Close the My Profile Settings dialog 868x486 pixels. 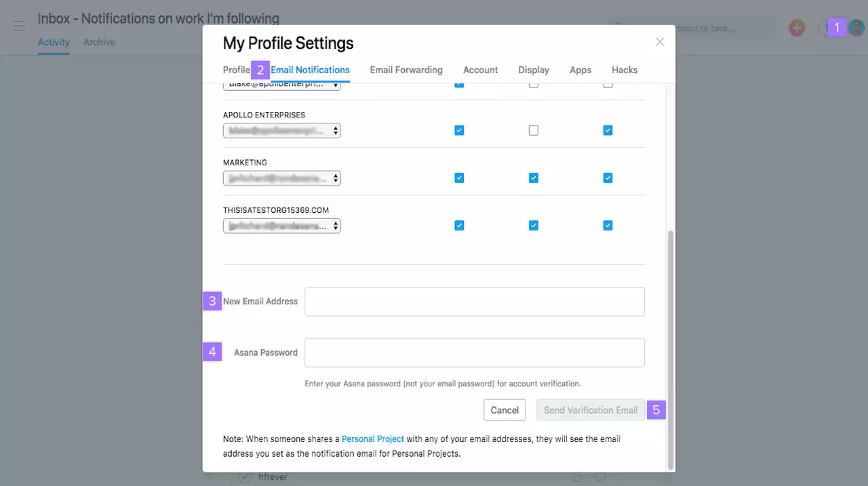tap(660, 42)
